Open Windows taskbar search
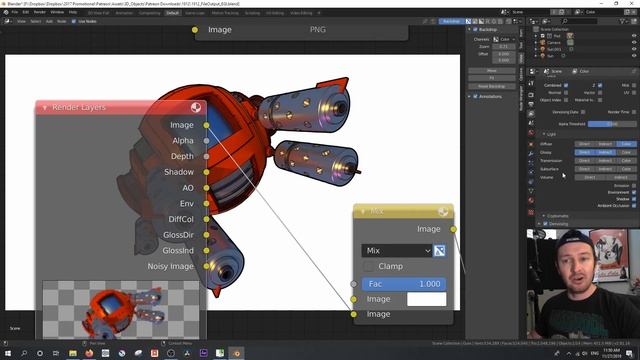 [x=24, y=353]
